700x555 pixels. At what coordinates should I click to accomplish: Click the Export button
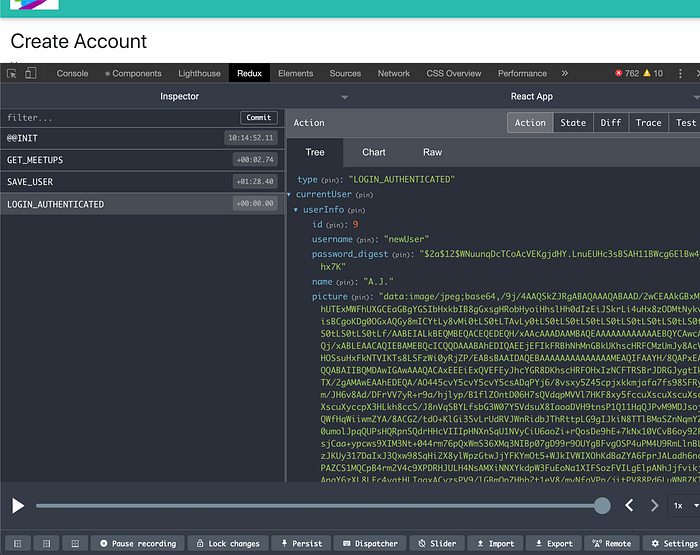554,543
